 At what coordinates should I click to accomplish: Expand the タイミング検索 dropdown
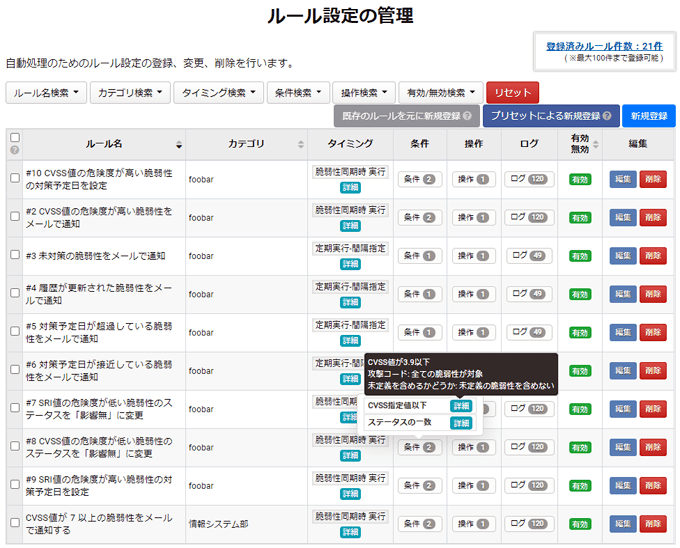click(218, 93)
